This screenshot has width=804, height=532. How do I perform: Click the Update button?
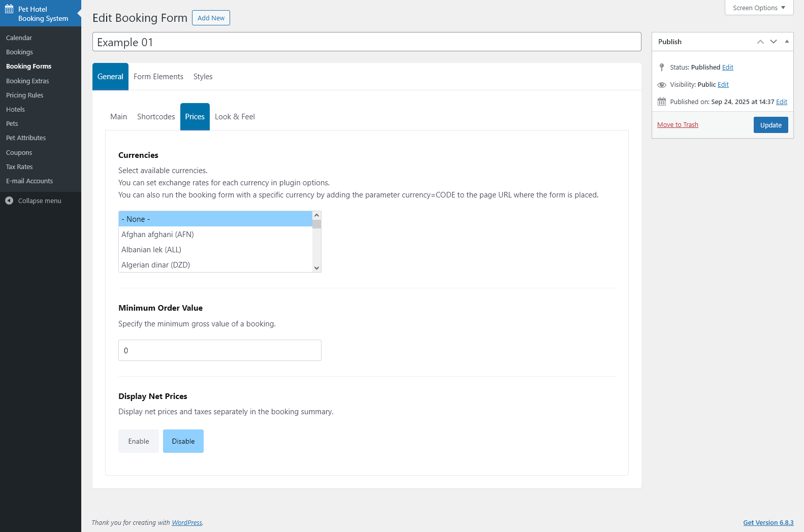pos(770,125)
